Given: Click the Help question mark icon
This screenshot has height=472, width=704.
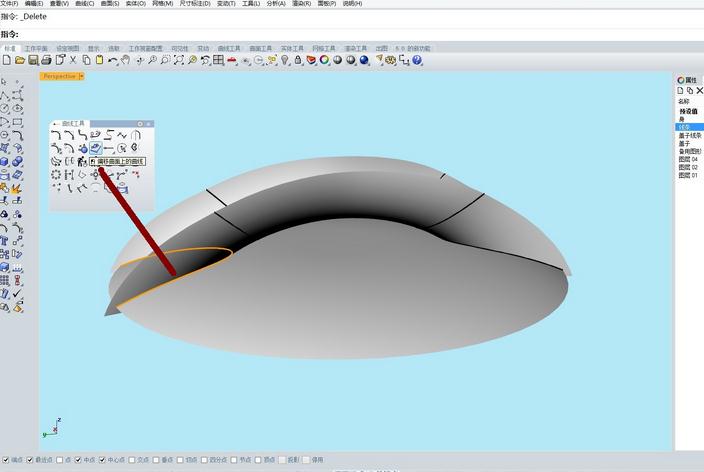Looking at the screenshot, I should point(417,61).
